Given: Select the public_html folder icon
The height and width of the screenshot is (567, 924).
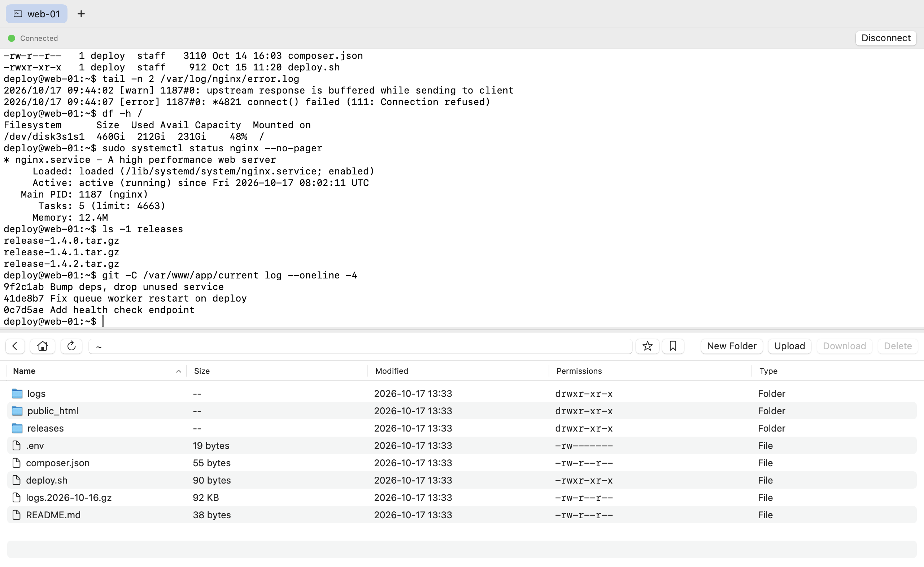Looking at the screenshot, I should (17, 411).
